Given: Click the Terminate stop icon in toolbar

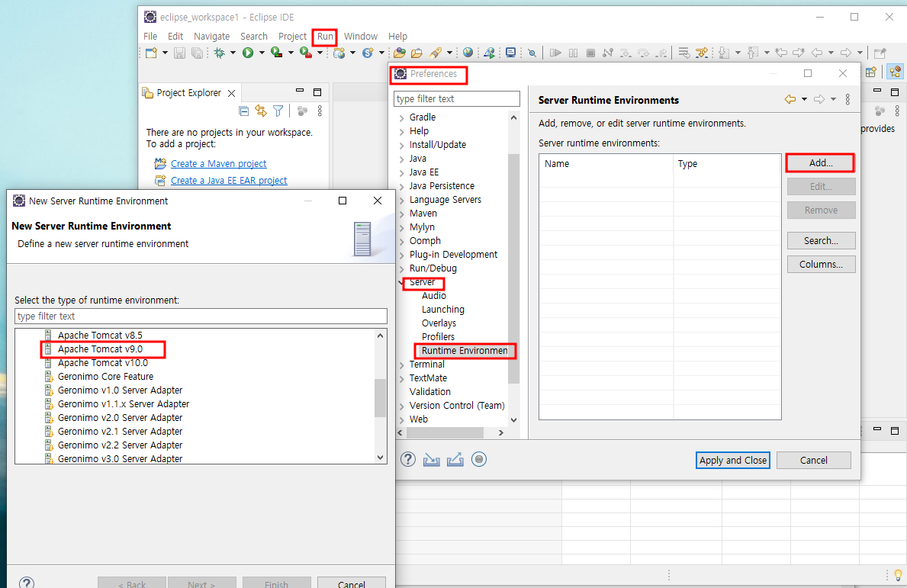Looking at the screenshot, I should (590, 53).
